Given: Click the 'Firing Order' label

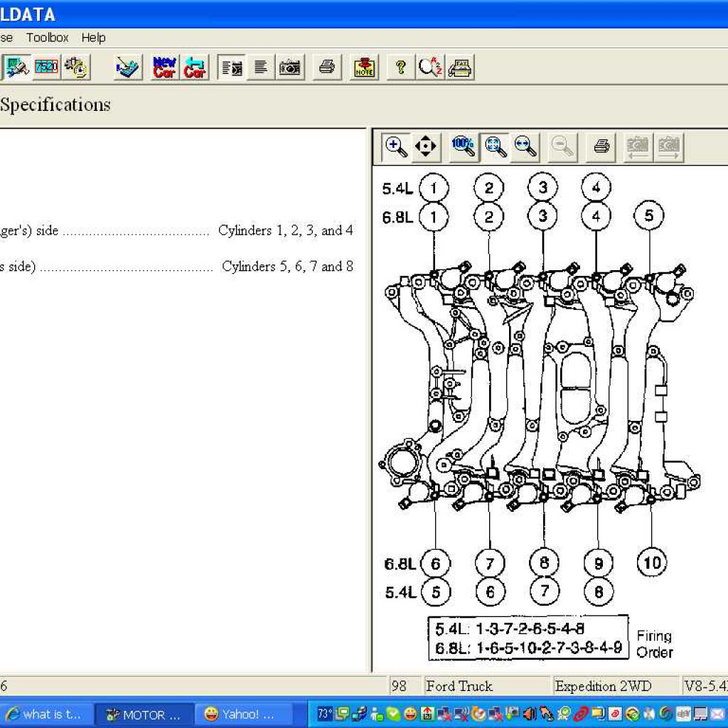Looking at the screenshot, I should (x=655, y=644).
